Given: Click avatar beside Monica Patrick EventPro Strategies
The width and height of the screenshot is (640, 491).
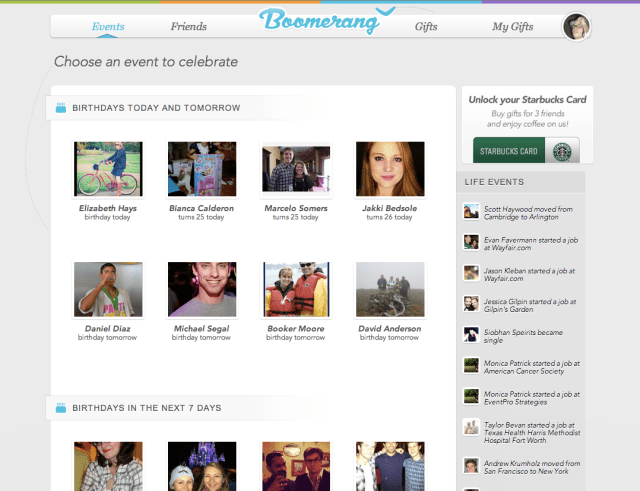Looking at the screenshot, I should coord(471,396).
